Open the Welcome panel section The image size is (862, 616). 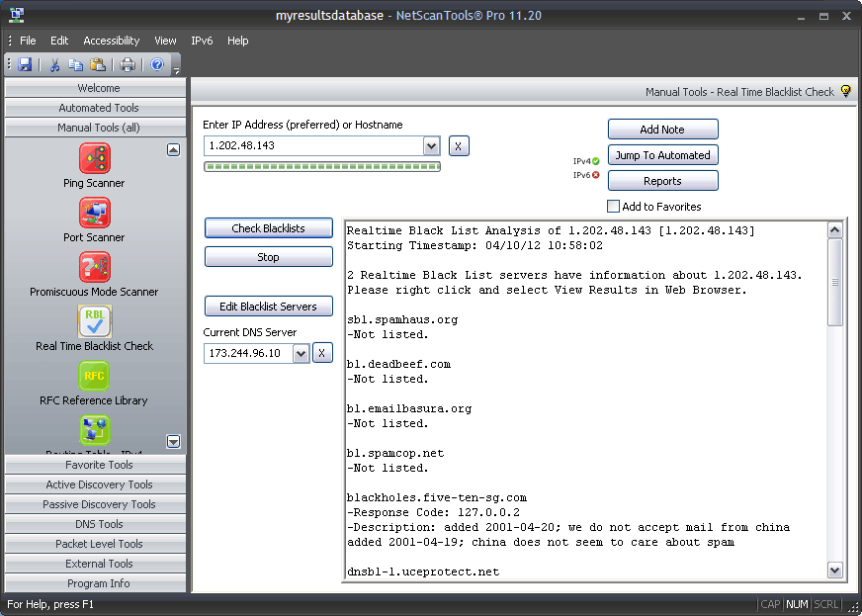tap(96, 88)
